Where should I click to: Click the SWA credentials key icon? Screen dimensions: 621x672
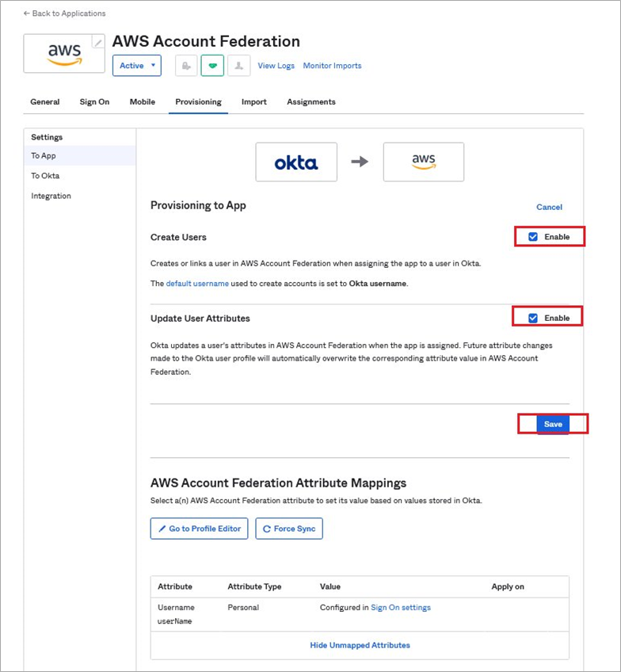[186, 66]
